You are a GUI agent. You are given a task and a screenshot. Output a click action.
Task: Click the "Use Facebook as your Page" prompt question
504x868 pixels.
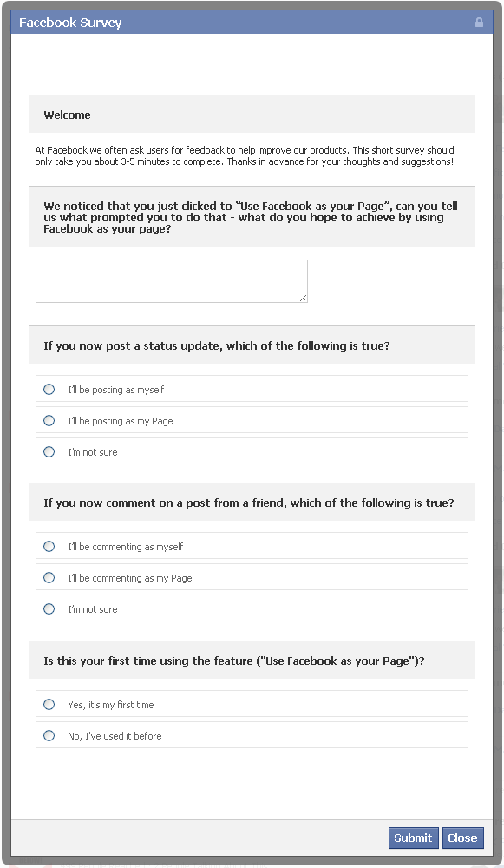tap(251, 217)
